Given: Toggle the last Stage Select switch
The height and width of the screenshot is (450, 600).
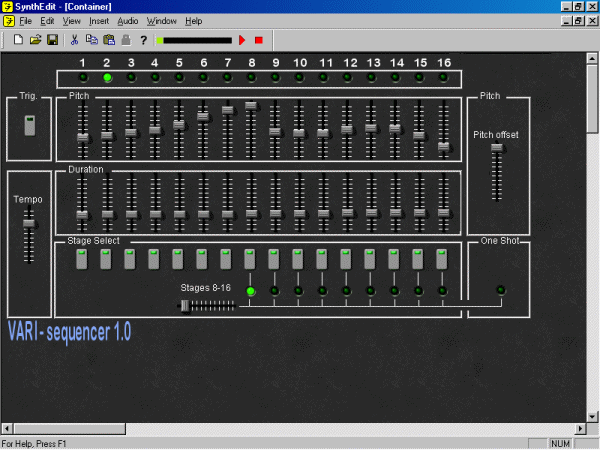Looking at the screenshot, I should [x=443, y=258].
